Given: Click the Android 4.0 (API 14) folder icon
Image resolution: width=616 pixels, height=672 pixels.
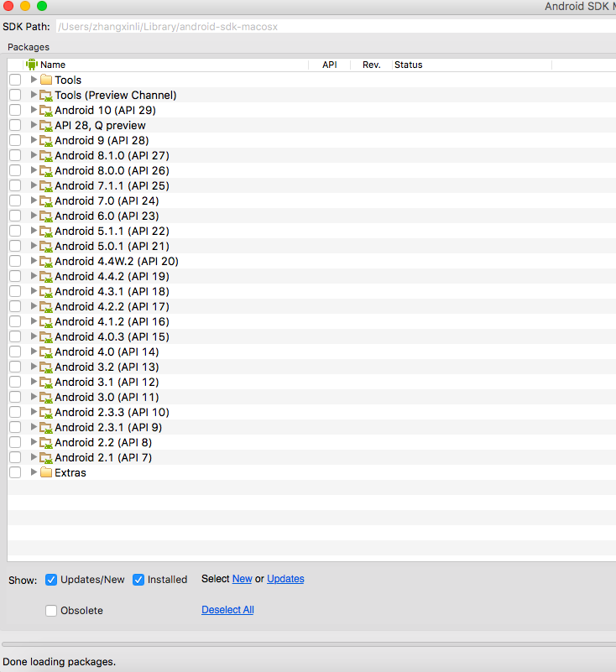Looking at the screenshot, I should (46, 352).
